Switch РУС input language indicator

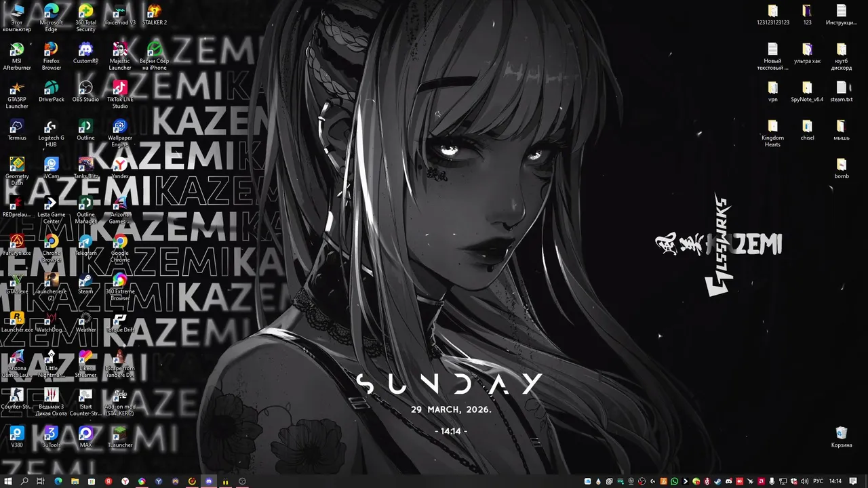tap(818, 481)
